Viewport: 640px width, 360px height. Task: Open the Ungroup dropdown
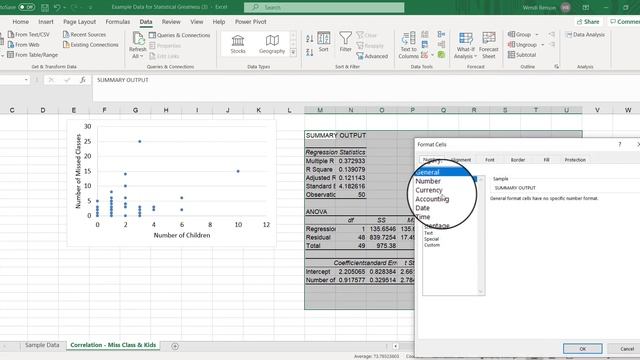pyautogui.click(x=526, y=44)
